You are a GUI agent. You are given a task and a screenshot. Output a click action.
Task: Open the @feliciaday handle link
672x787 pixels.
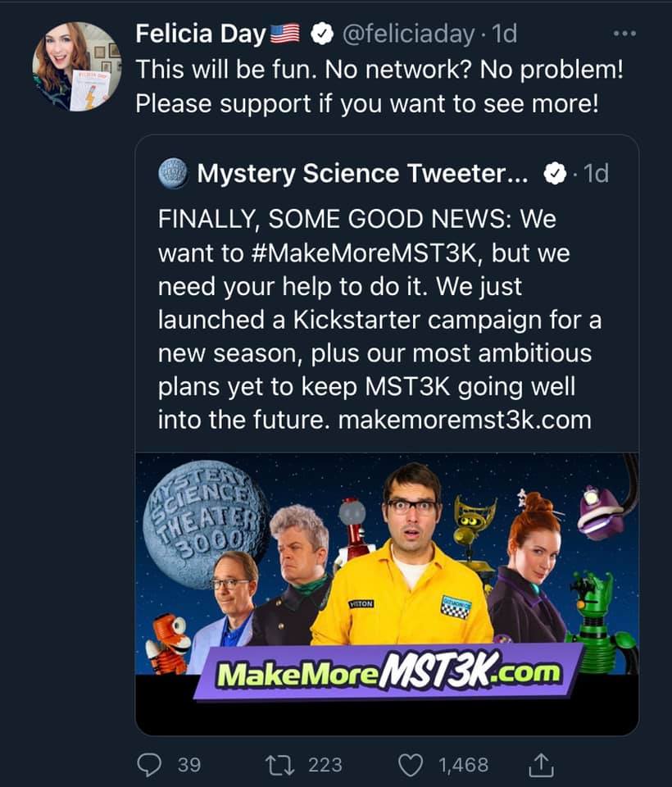[x=406, y=34]
